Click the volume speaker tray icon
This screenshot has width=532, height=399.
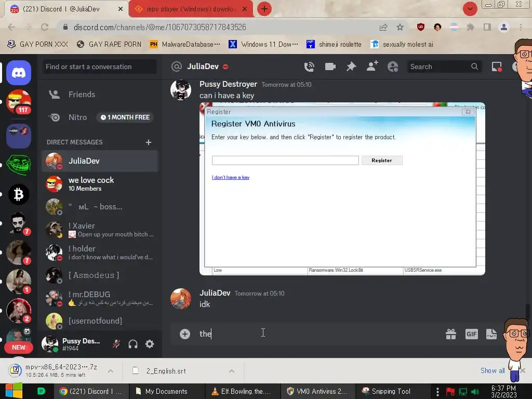[x=475, y=392]
